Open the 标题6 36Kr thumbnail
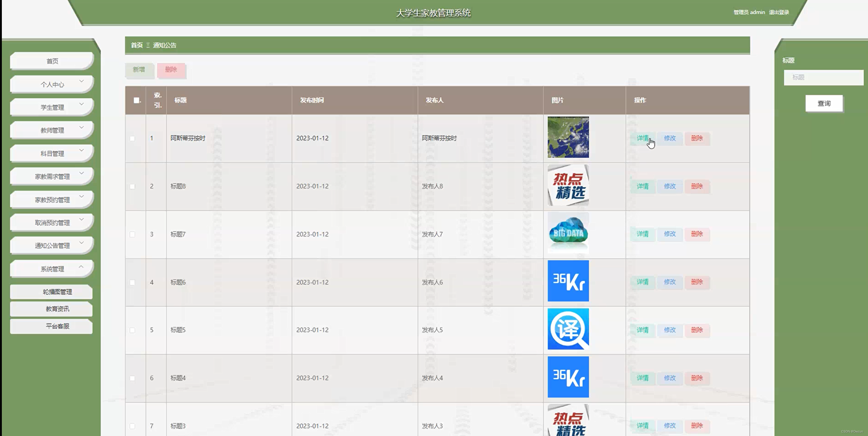This screenshot has width=868, height=436. pyautogui.click(x=568, y=281)
